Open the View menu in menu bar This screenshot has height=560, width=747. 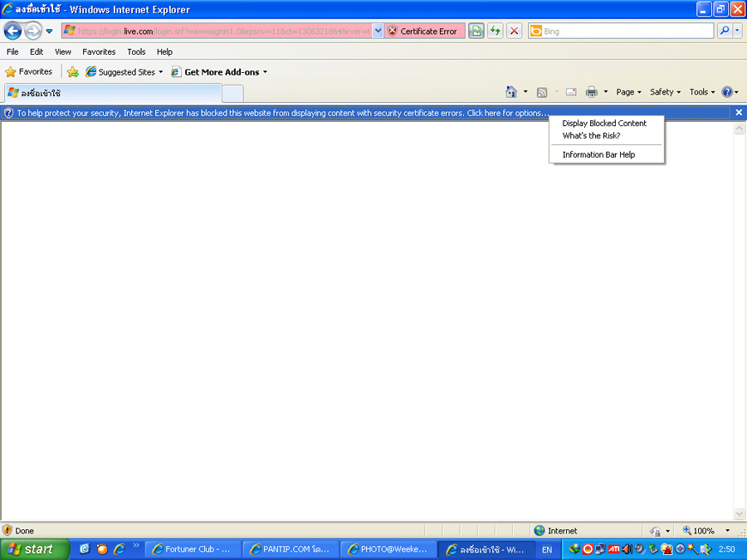[x=63, y=51]
